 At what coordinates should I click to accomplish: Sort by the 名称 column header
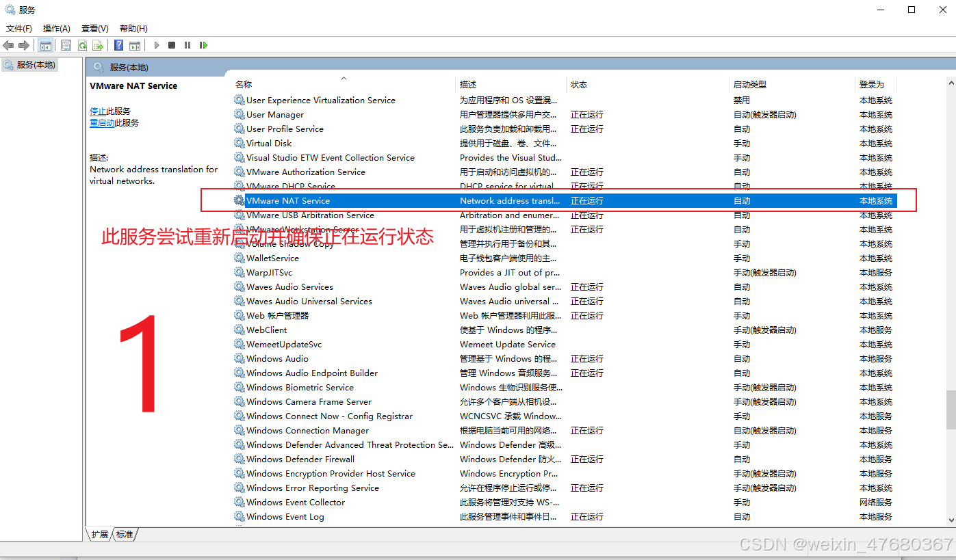tap(344, 85)
